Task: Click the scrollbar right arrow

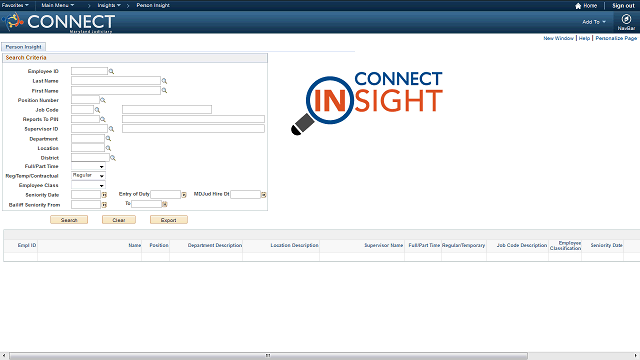Action: 636,356
